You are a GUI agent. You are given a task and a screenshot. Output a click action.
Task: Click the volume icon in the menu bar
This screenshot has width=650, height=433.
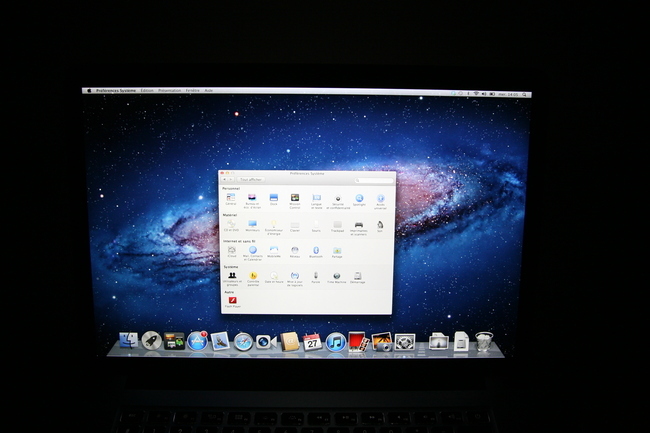pos(484,94)
